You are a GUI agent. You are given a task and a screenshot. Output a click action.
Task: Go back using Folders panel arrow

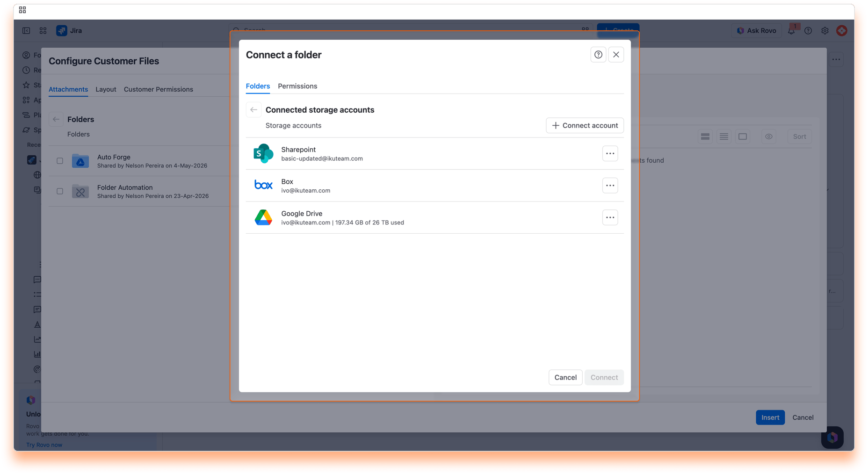pos(56,119)
